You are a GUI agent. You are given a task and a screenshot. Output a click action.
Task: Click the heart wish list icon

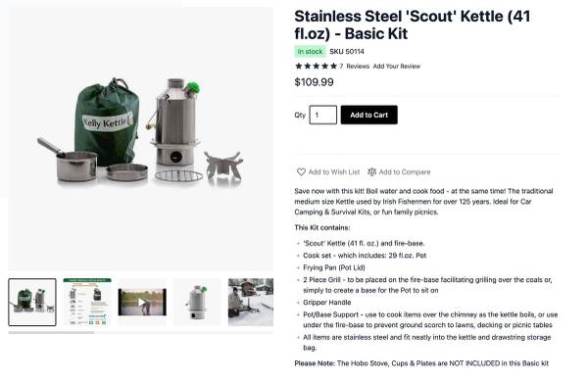[x=301, y=172]
